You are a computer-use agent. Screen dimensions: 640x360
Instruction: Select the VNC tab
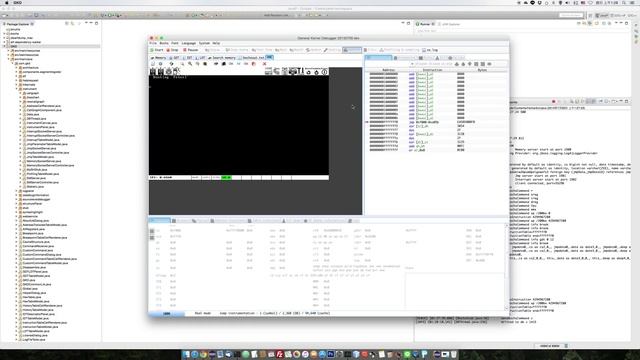(x=269, y=58)
